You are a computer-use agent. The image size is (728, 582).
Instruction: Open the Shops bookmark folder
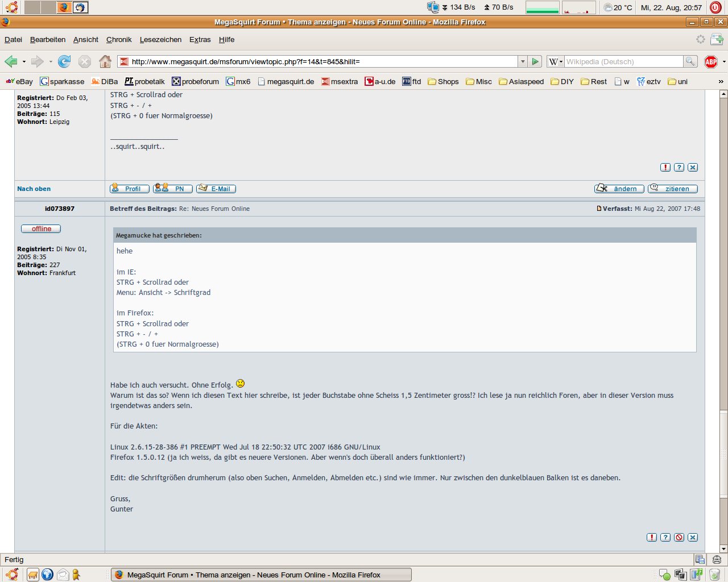tap(443, 81)
